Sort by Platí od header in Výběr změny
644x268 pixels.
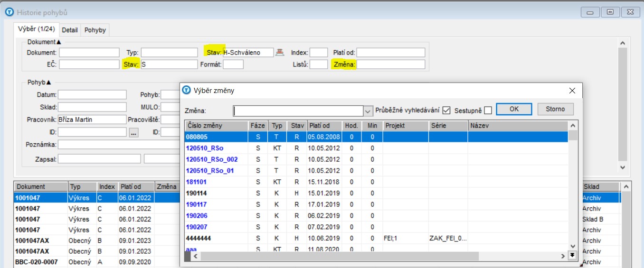click(324, 126)
